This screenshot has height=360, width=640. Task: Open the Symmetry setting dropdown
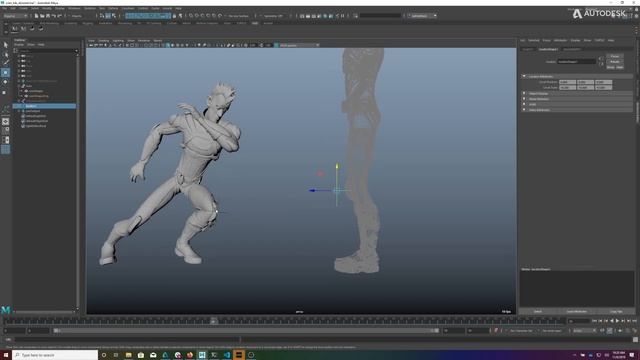click(273, 16)
